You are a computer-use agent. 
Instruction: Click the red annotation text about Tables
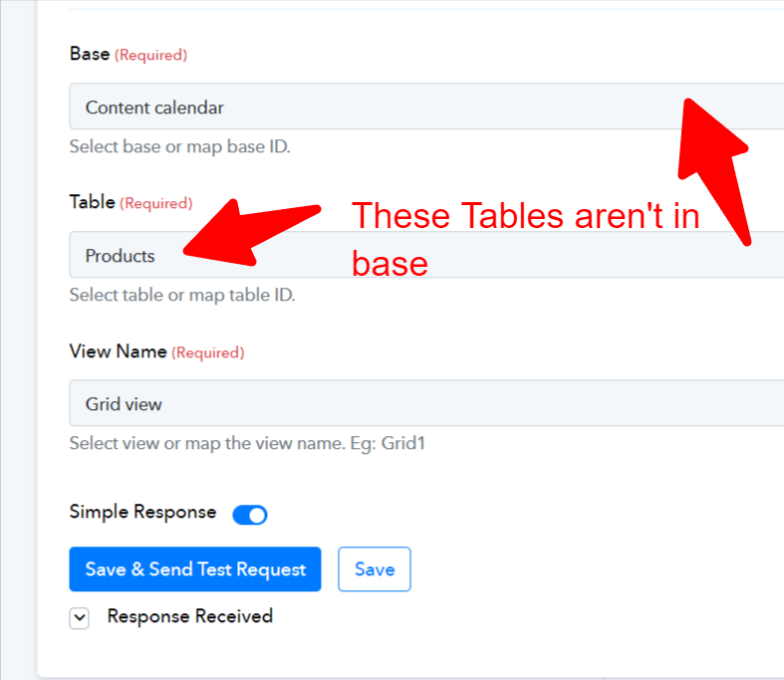(525, 239)
